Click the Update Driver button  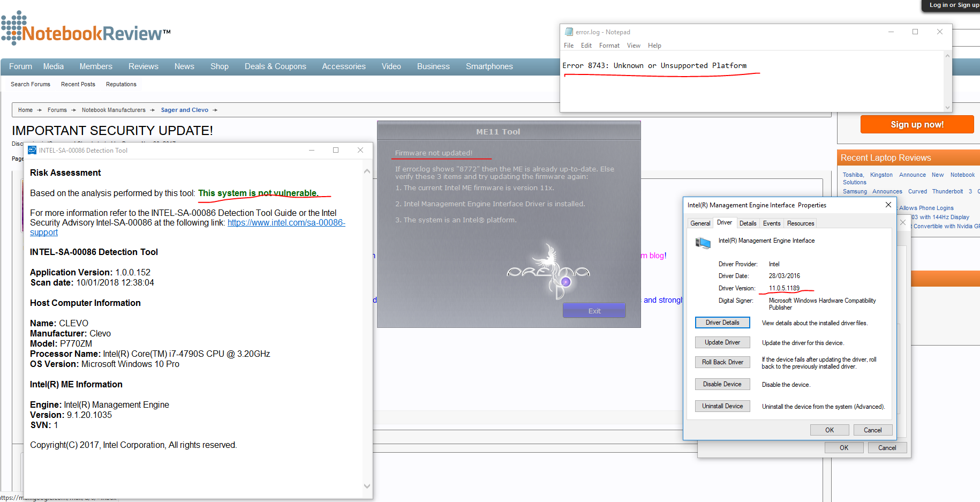[x=722, y=342]
